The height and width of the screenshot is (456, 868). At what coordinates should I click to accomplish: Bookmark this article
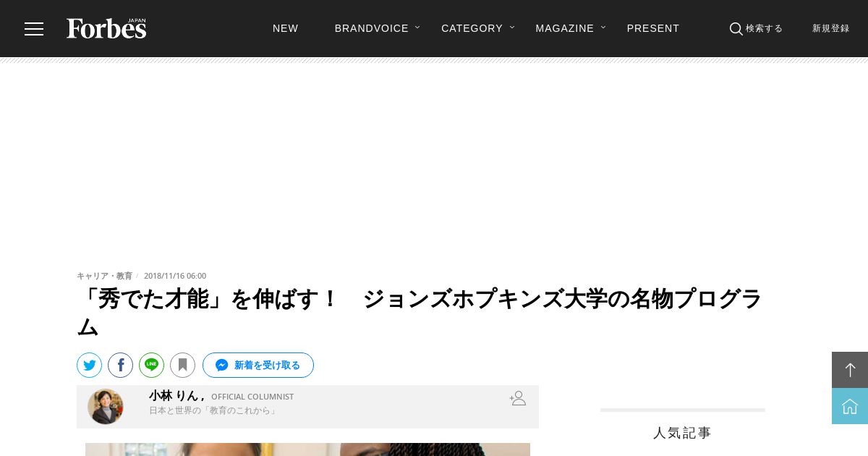(x=182, y=365)
